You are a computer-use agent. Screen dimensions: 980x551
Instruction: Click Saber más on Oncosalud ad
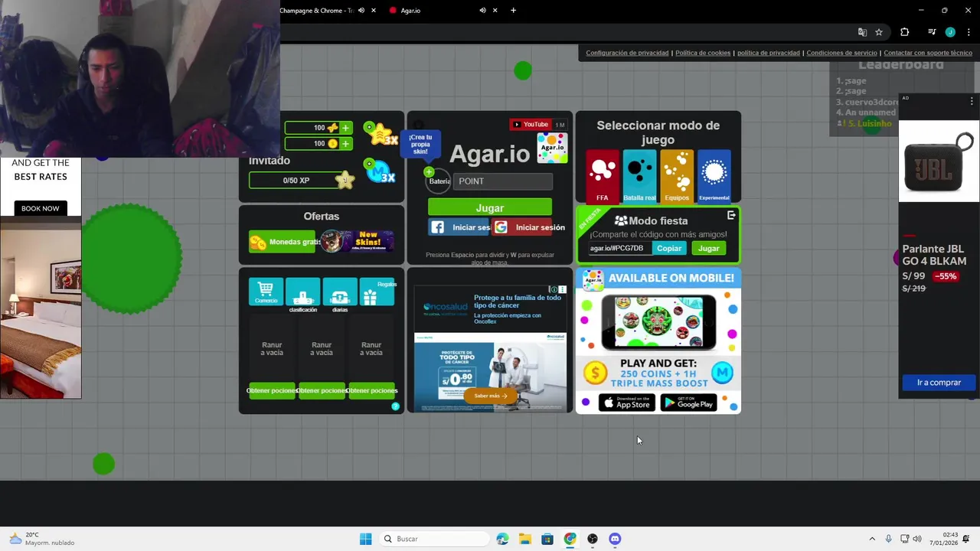tap(490, 396)
